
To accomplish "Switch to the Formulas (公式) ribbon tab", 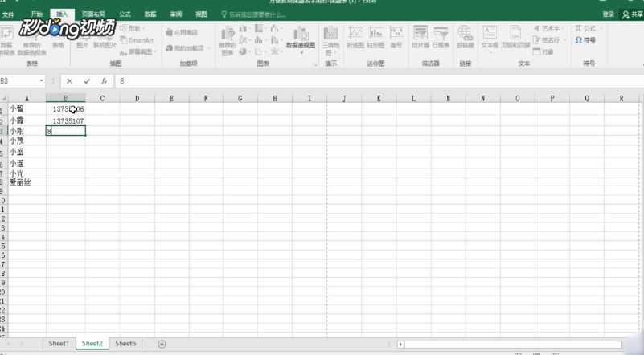I will [125, 14].
